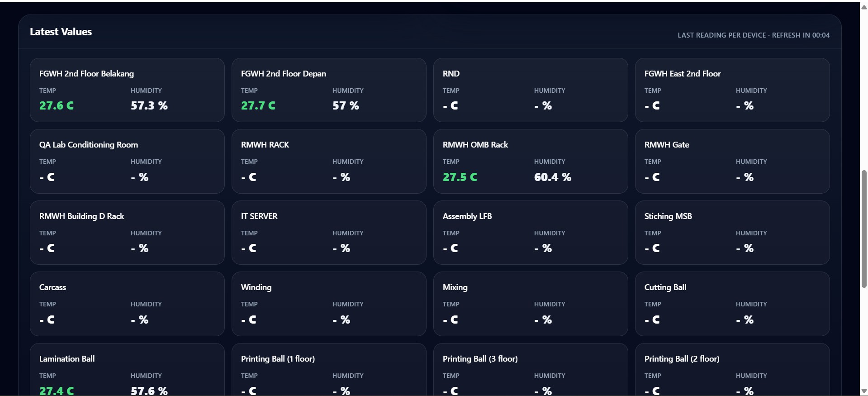Select the "FGWH 2nd Floor Depan" card title
Screen dimensions: 868x396
[x=284, y=74]
